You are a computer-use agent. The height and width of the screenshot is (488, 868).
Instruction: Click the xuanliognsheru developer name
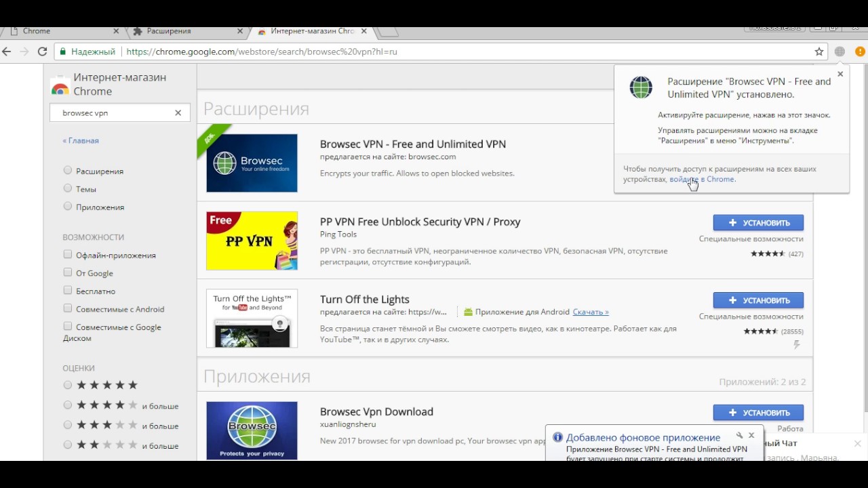pyautogui.click(x=348, y=424)
